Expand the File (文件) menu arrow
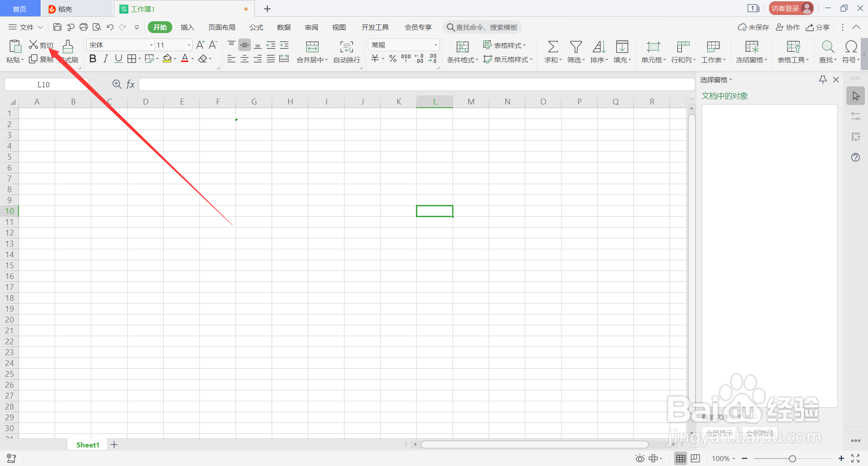868x466 pixels. point(40,27)
